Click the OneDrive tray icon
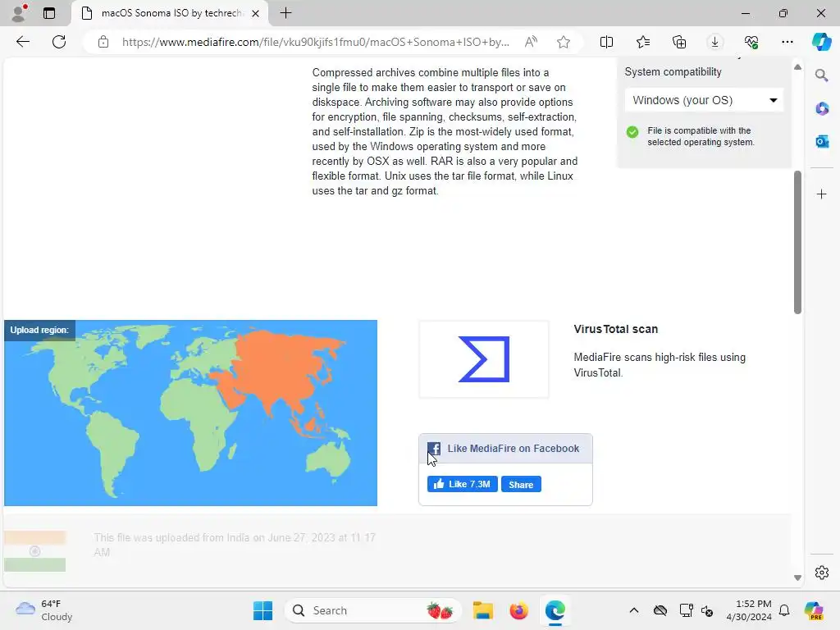This screenshot has height=630, width=840. click(x=660, y=610)
